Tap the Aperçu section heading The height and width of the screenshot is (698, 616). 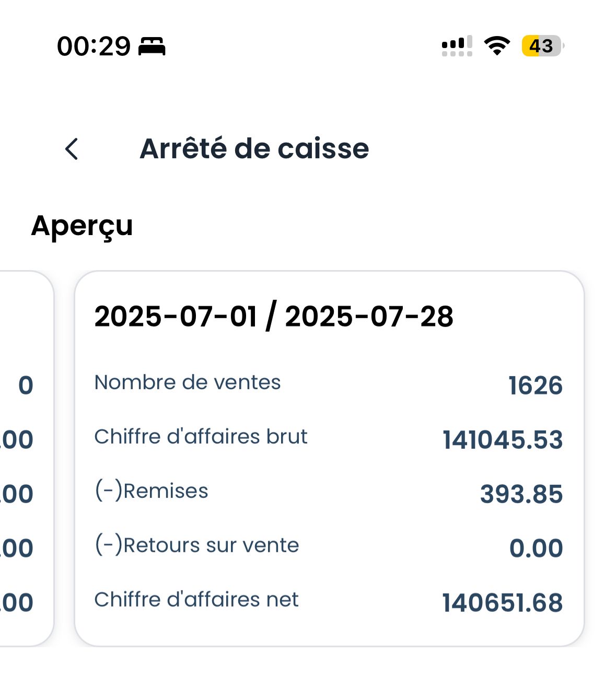pos(82,226)
